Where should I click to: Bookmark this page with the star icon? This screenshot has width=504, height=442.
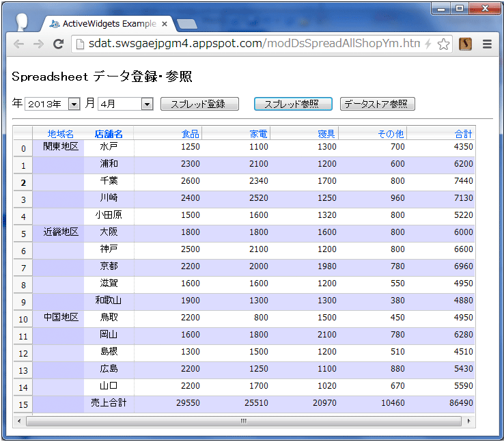coord(444,44)
